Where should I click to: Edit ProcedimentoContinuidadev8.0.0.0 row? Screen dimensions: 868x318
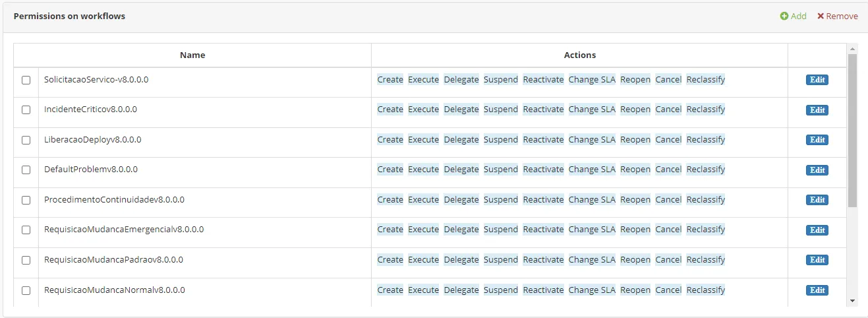(x=817, y=200)
